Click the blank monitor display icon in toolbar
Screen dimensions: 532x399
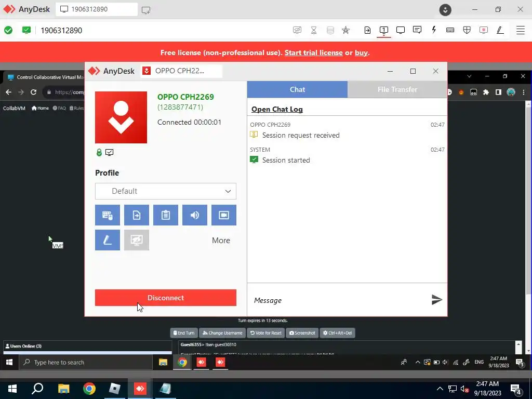[x=401, y=30]
